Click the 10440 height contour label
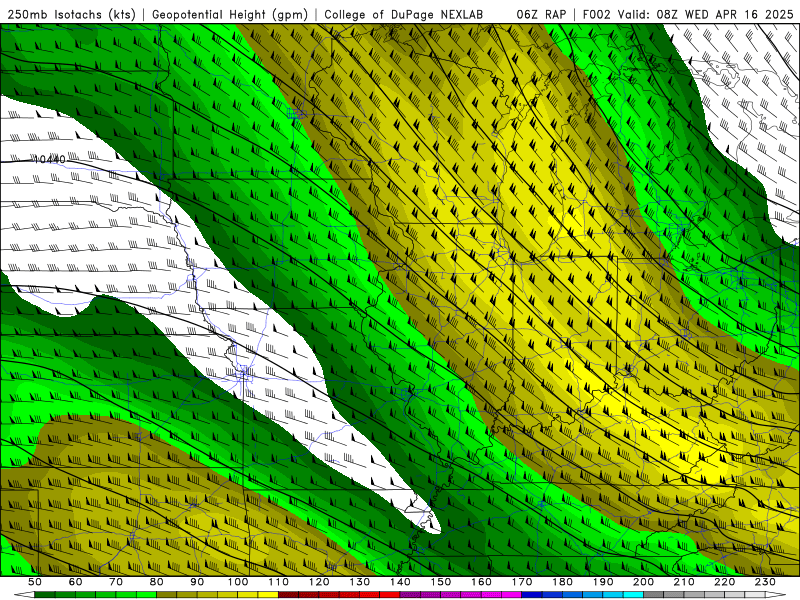 point(49,160)
